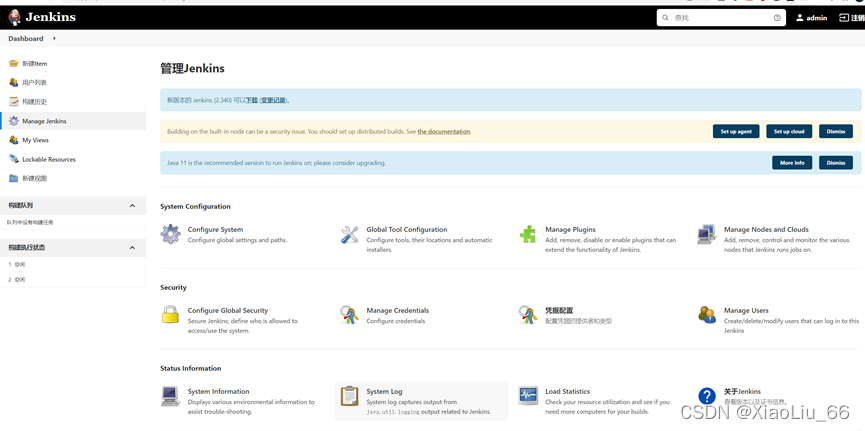Click the Configure System gear icon
Screen dimensions: 865x431
170,235
